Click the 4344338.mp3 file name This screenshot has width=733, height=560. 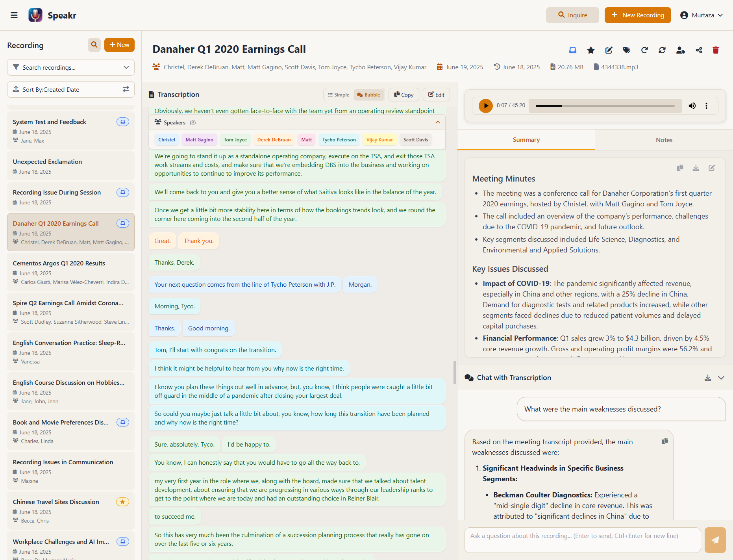point(620,67)
